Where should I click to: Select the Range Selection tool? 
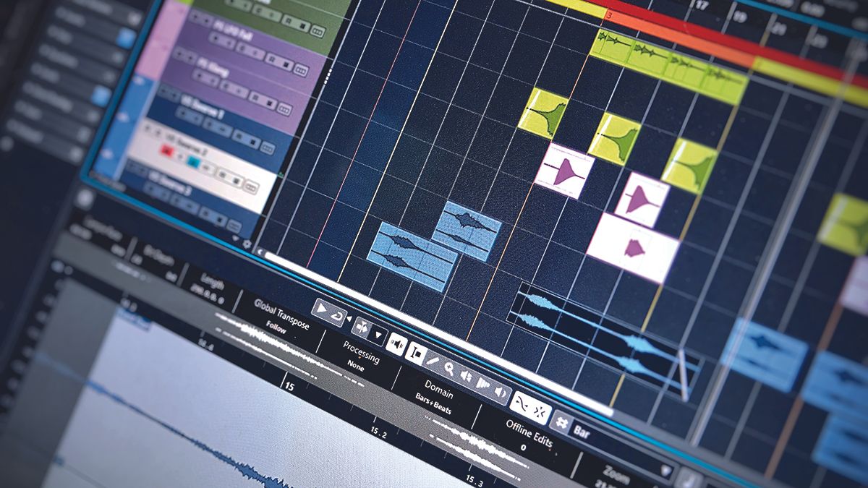pyautogui.click(x=415, y=352)
